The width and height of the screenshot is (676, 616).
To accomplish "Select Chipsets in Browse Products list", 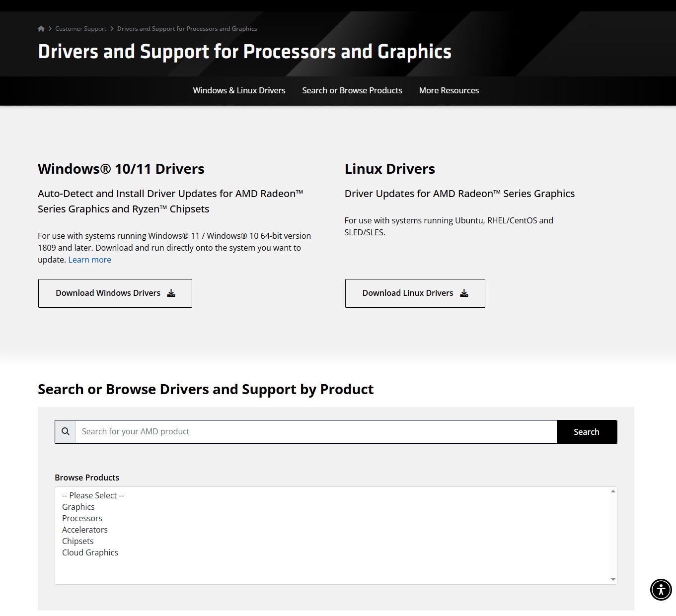I will coord(332,541).
